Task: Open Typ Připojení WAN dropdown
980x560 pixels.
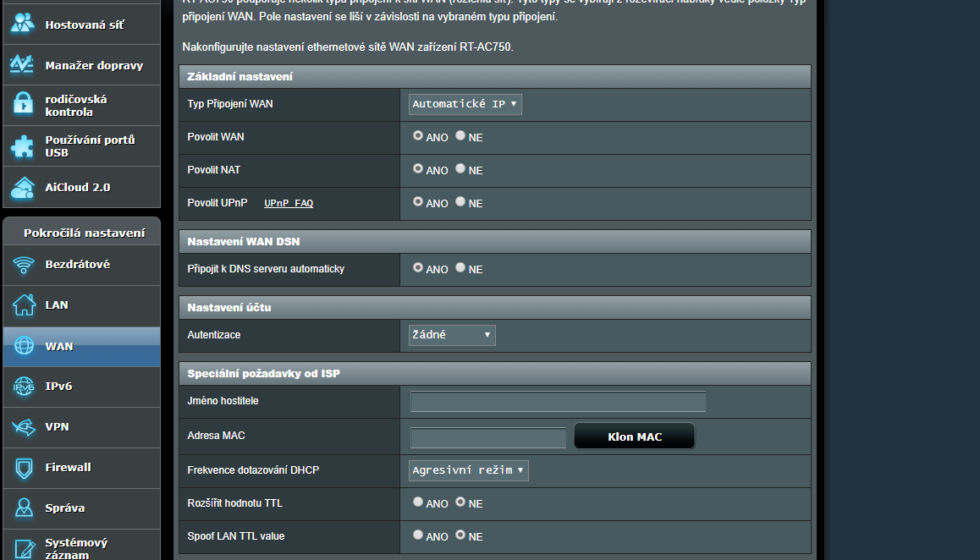Action: click(x=465, y=104)
